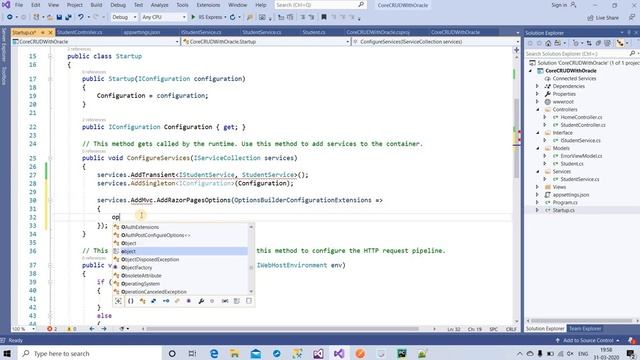The width and height of the screenshot is (640, 360).
Task: Toggle a bookmark with the toolbar bookmark icon
Action: point(324,17)
